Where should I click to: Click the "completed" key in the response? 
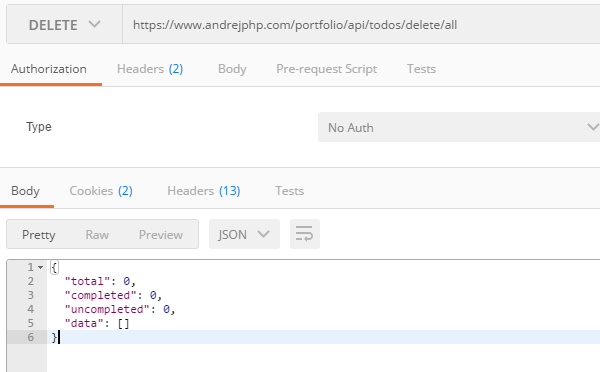(101, 295)
